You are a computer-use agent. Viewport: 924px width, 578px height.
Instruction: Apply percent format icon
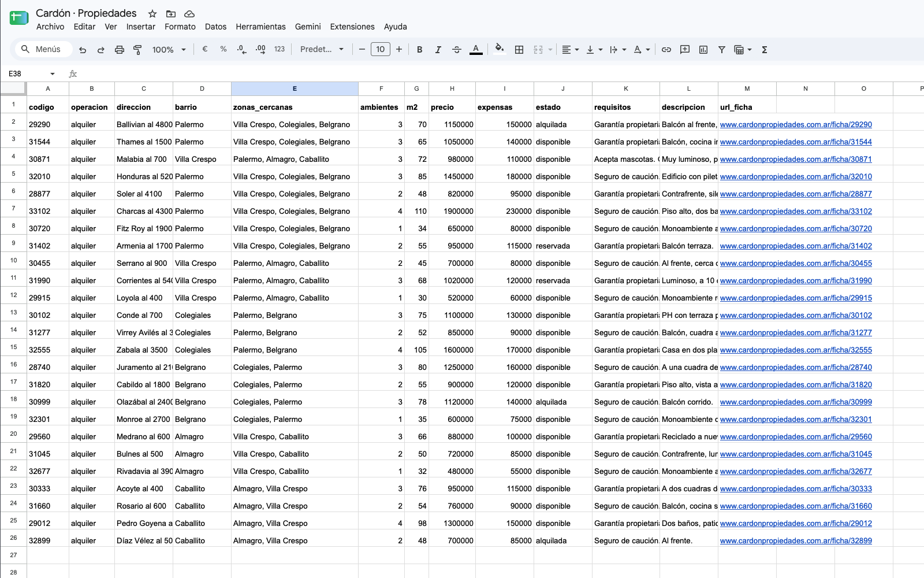coord(223,49)
